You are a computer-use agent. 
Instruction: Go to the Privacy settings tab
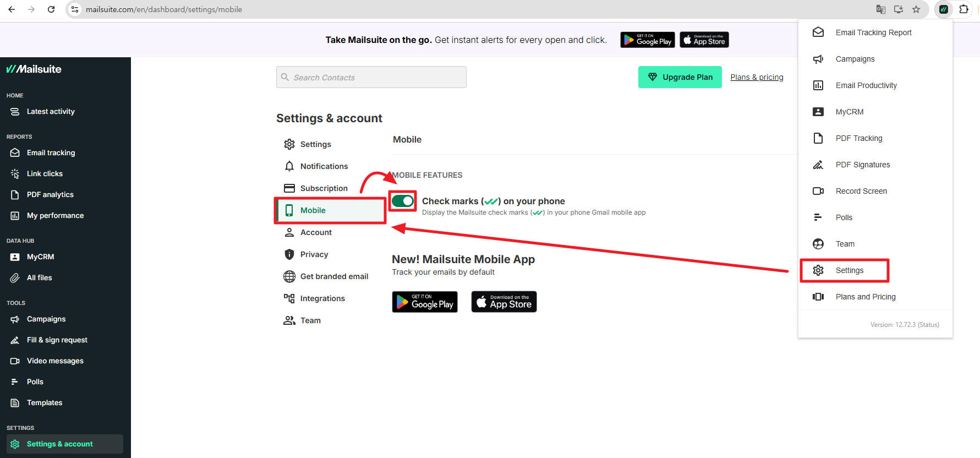point(330,254)
